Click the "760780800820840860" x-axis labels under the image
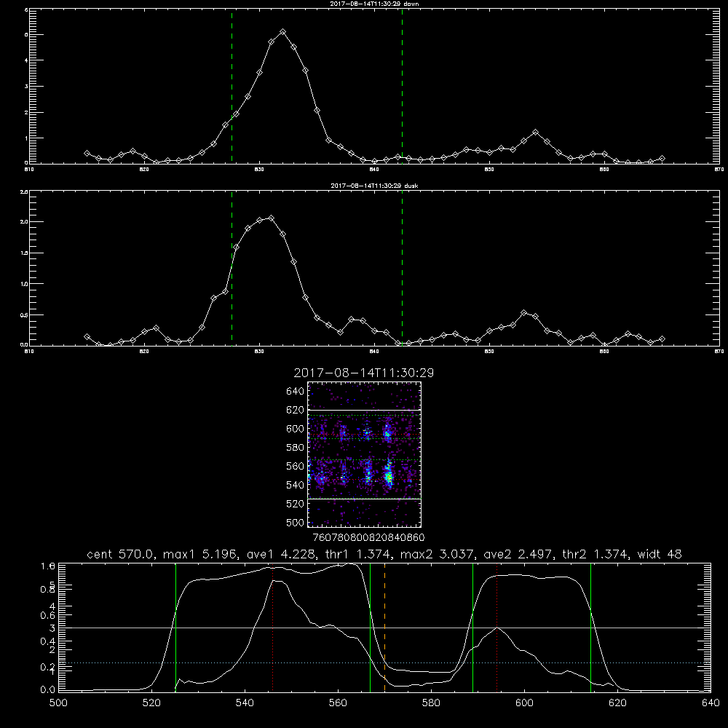Screen dimensions: 728x728 tap(368, 537)
